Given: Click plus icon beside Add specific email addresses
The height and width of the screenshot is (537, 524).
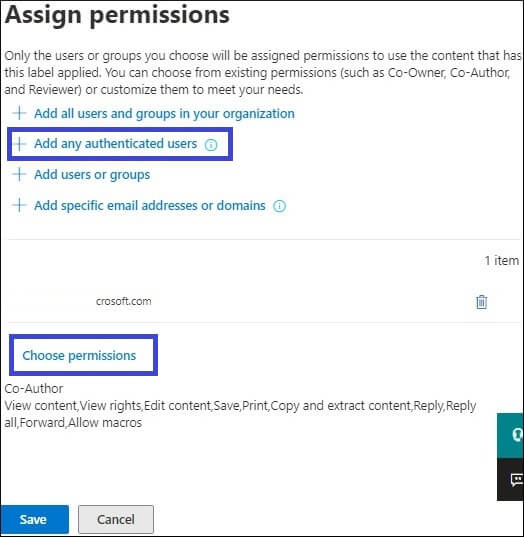Looking at the screenshot, I should [20, 205].
